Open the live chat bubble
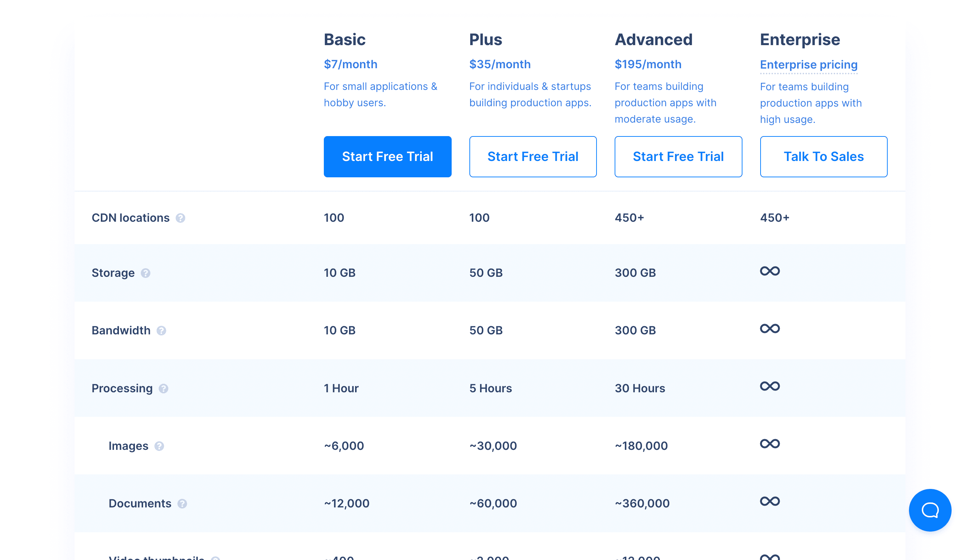This screenshot has width=980, height=560. 930,510
